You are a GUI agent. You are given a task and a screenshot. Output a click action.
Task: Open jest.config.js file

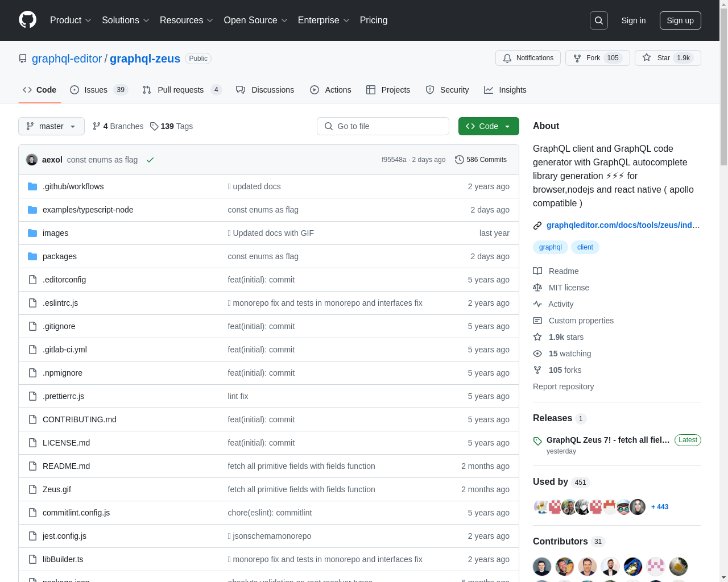point(64,536)
